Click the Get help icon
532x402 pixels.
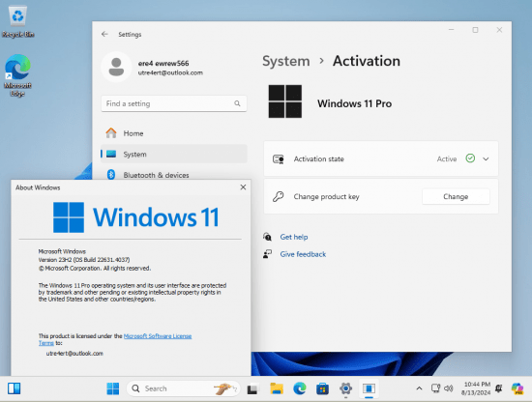click(267, 237)
